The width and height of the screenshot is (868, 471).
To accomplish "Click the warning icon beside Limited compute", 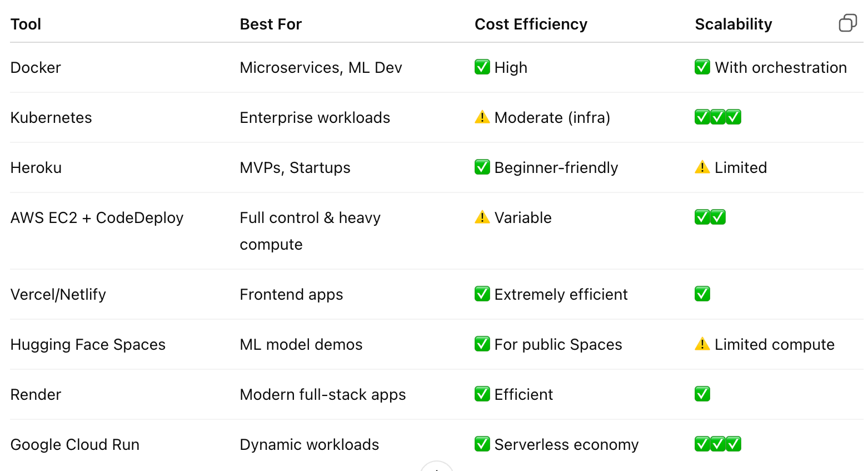I will (x=702, y=344).
